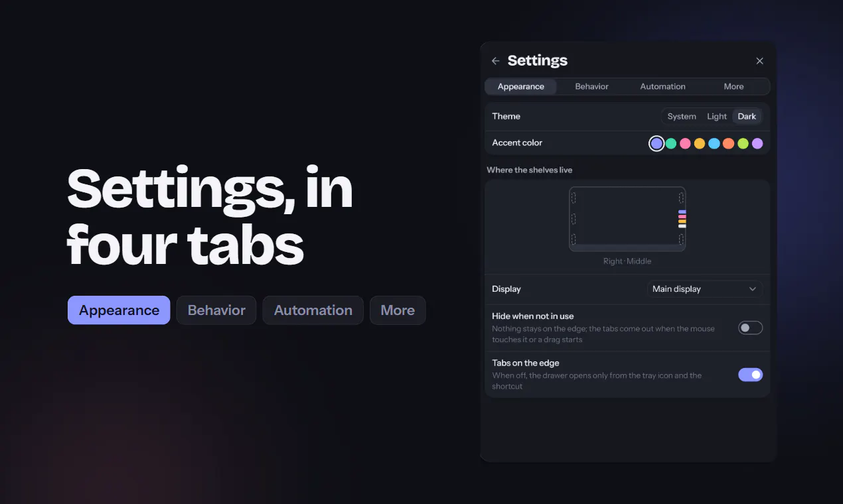Click the "Settings, in four tabs" headline

[x=210, y=217]
